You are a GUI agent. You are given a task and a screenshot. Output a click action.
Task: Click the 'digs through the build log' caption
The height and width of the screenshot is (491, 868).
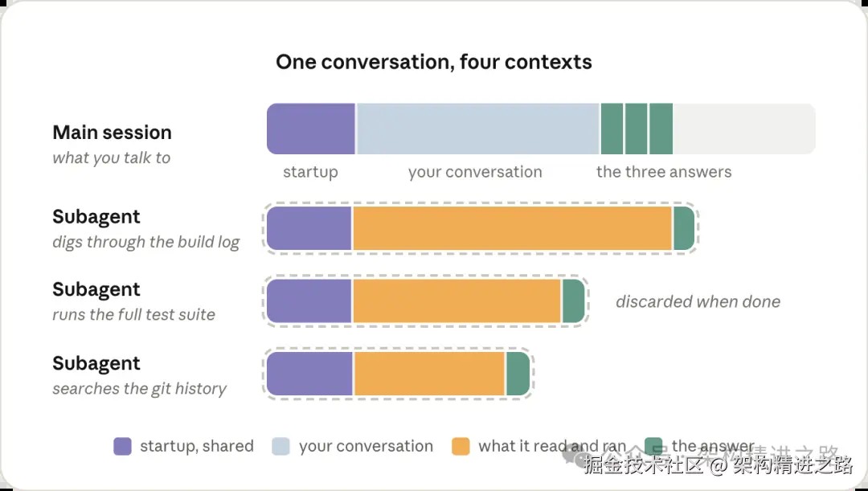click(x=146, y=243)
